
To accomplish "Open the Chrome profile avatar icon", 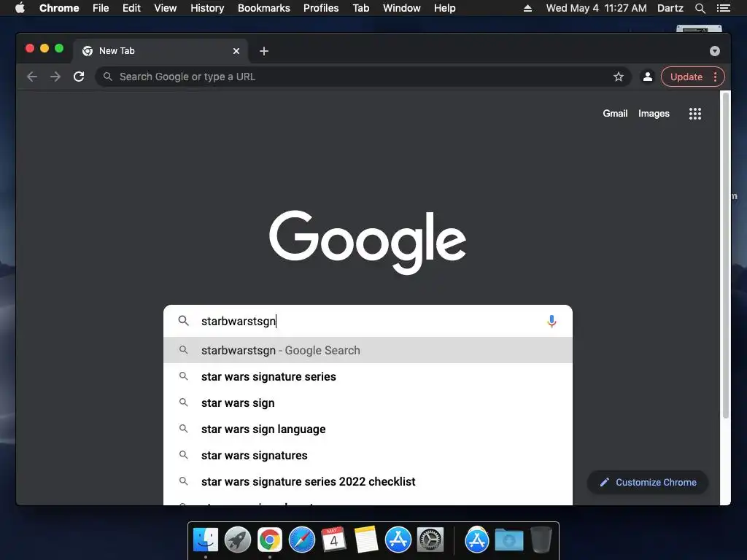I will tap(648, 77).
